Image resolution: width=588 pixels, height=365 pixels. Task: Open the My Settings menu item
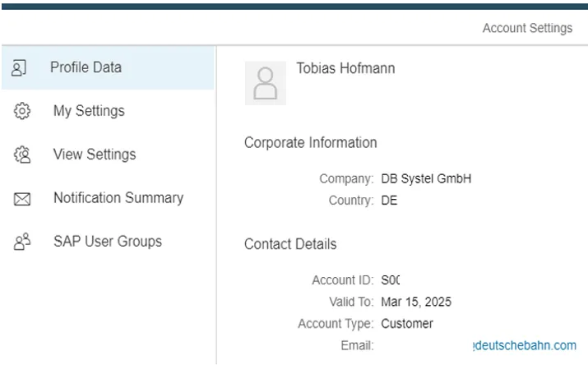[89, 111]
